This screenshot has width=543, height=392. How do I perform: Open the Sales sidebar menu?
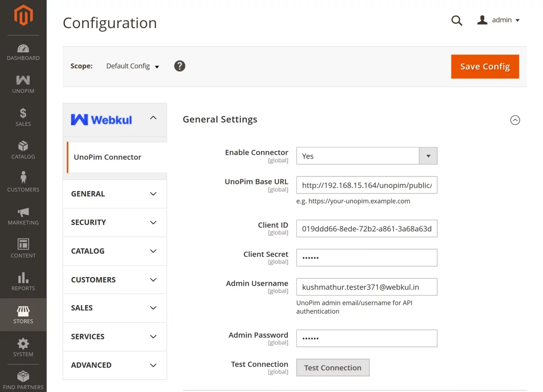pos(23,117)
